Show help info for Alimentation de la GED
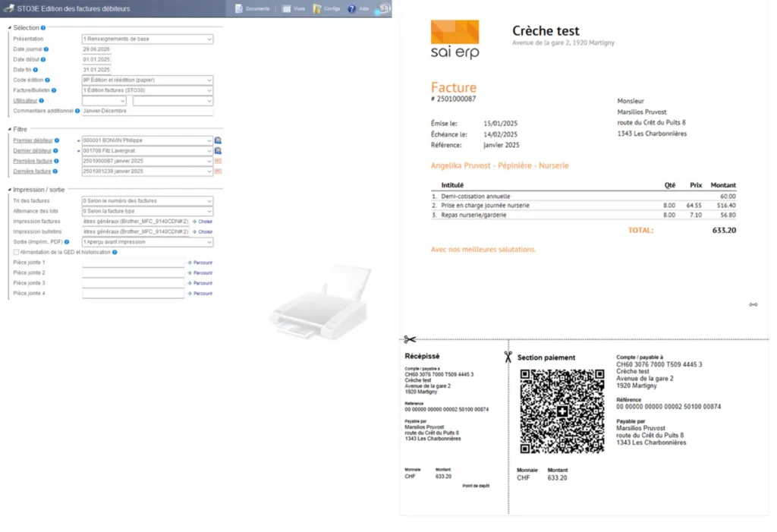The height and width of the screenshot is (532, 777). [115, 253]
